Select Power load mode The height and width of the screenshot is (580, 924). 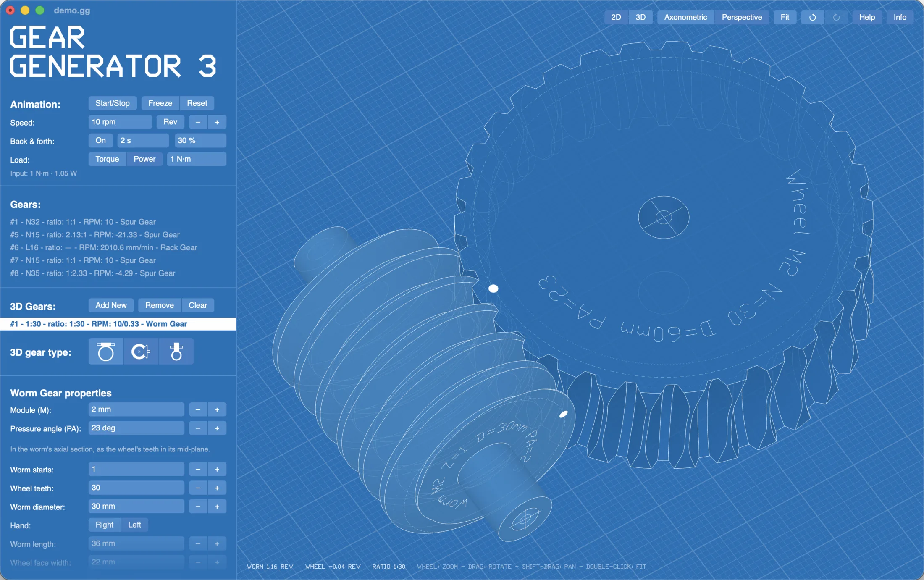(144, 159)
